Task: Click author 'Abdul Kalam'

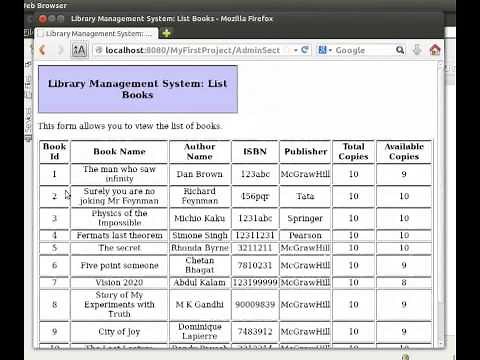Action: pos(200,283)
